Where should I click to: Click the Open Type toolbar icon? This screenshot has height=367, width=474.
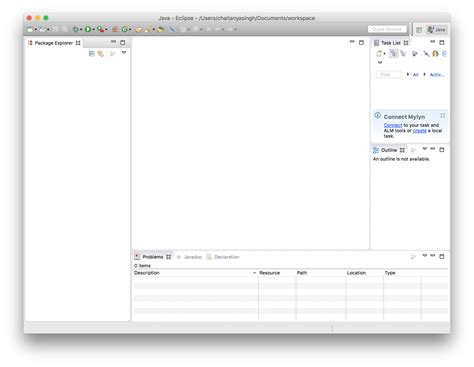tap(138, 30)
